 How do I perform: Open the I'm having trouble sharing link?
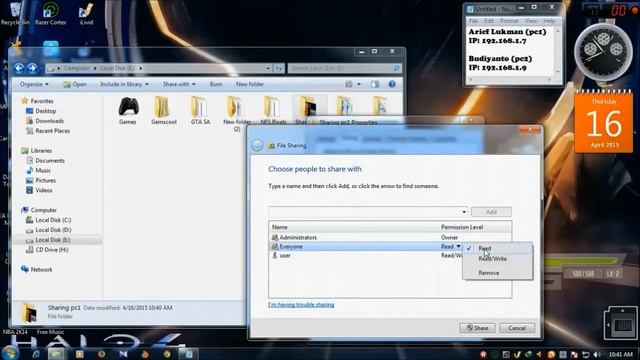click(301, 305)
